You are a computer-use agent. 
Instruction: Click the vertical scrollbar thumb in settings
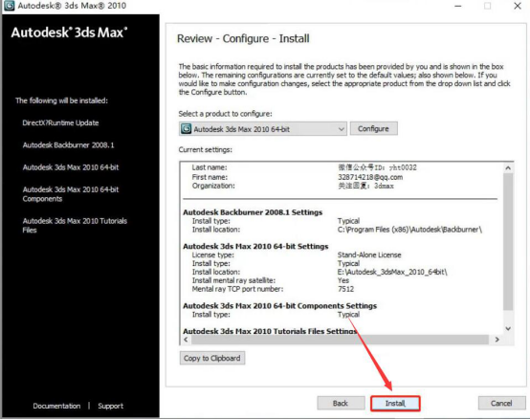pos(508,242)
